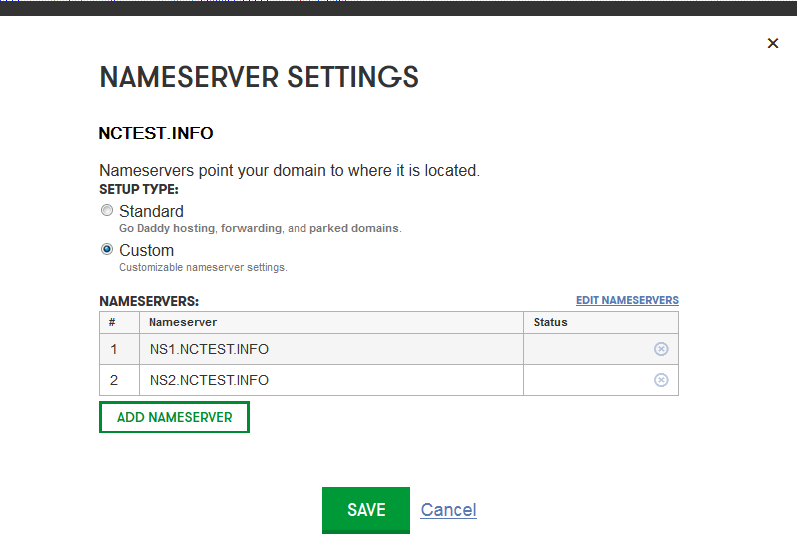
Task: Select the Standard setup type radio button
Action: coord(107,210)
